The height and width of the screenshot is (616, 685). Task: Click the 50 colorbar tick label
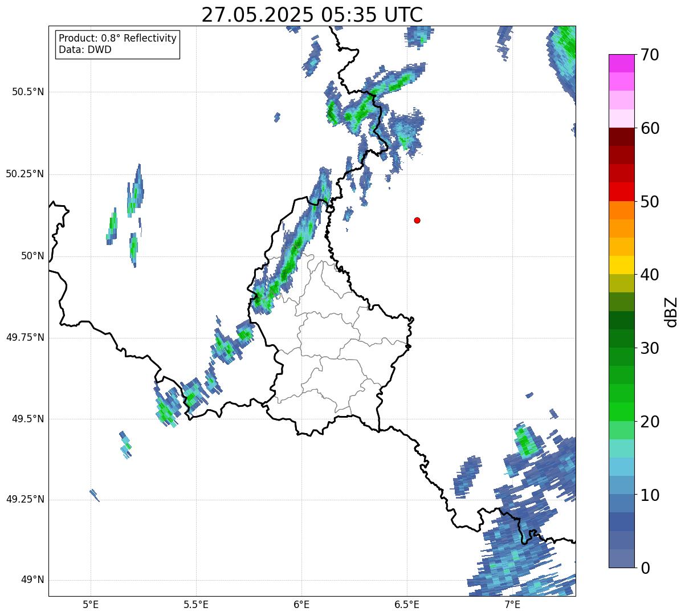click(x=650, y=202)
